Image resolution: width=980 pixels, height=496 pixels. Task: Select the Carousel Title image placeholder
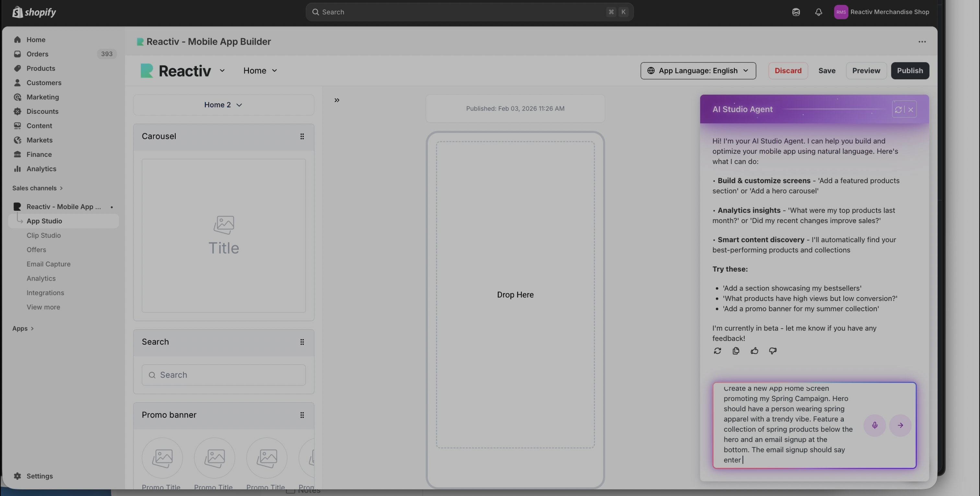pos(224,236)
